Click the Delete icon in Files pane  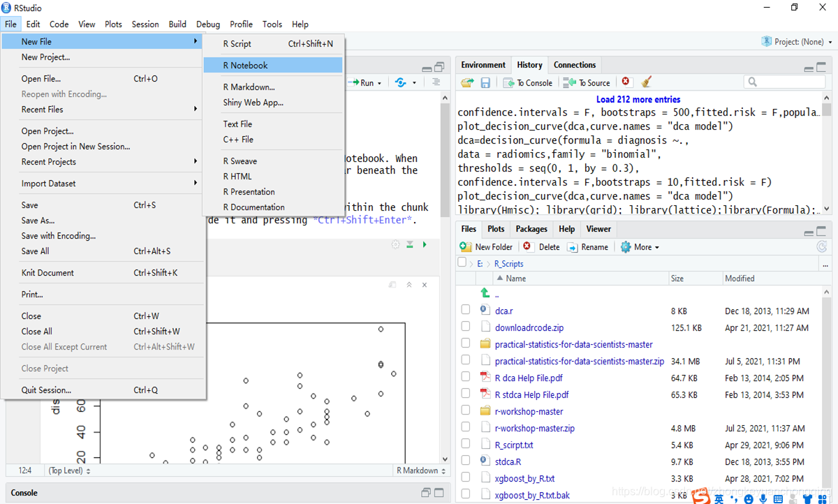tap(527, 246)
